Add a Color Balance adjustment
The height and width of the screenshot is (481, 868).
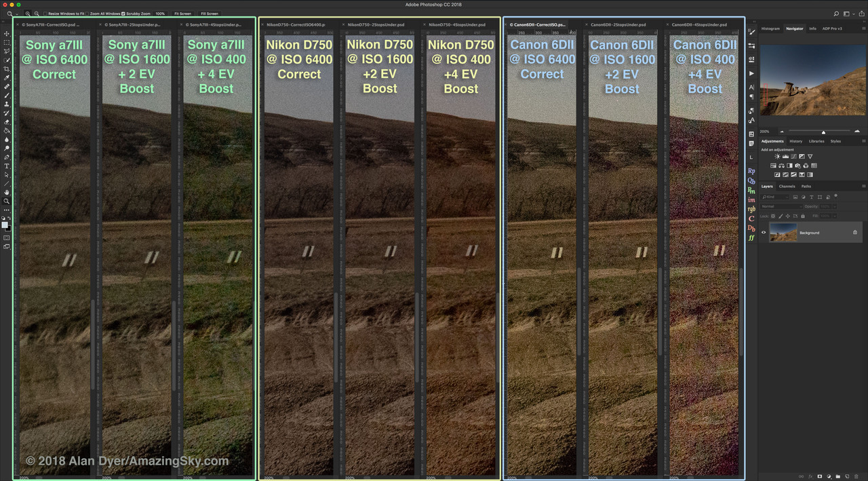(x=781, y=166)
